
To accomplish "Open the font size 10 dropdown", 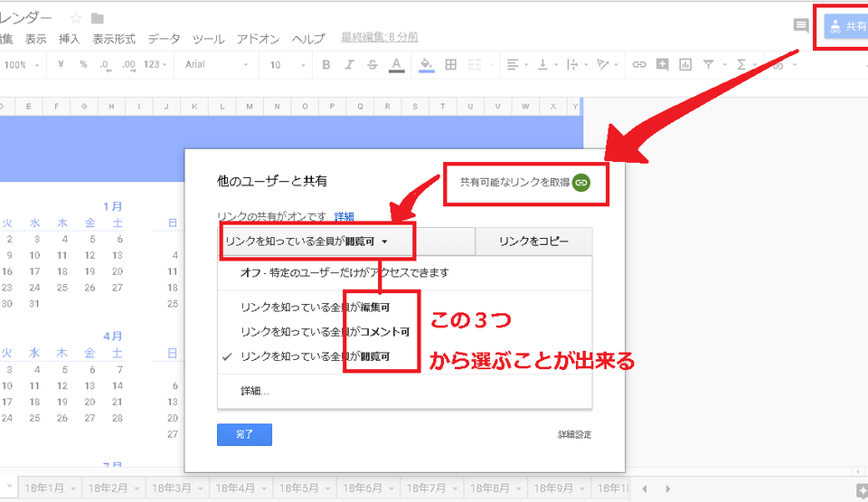I will point(287,65).
